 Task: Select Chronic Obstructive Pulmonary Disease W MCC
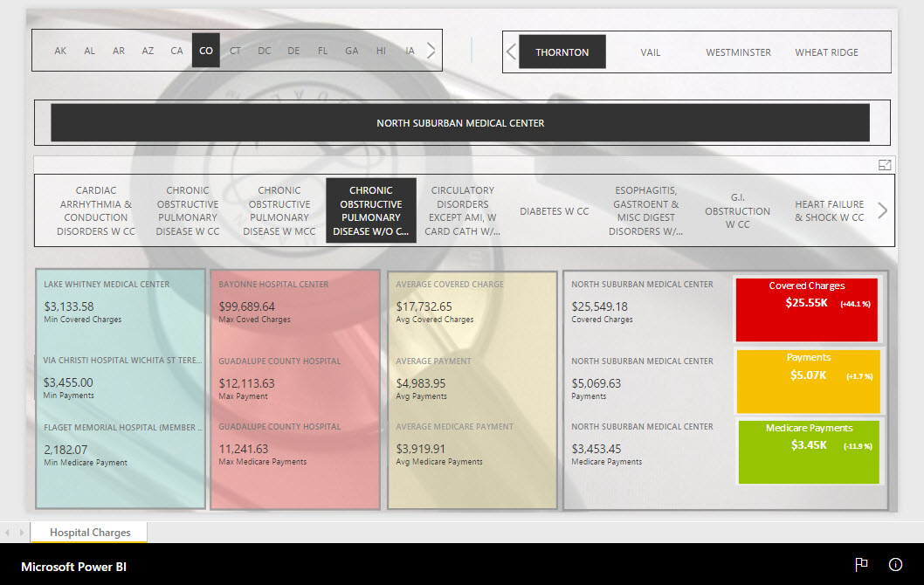[279, 210]
